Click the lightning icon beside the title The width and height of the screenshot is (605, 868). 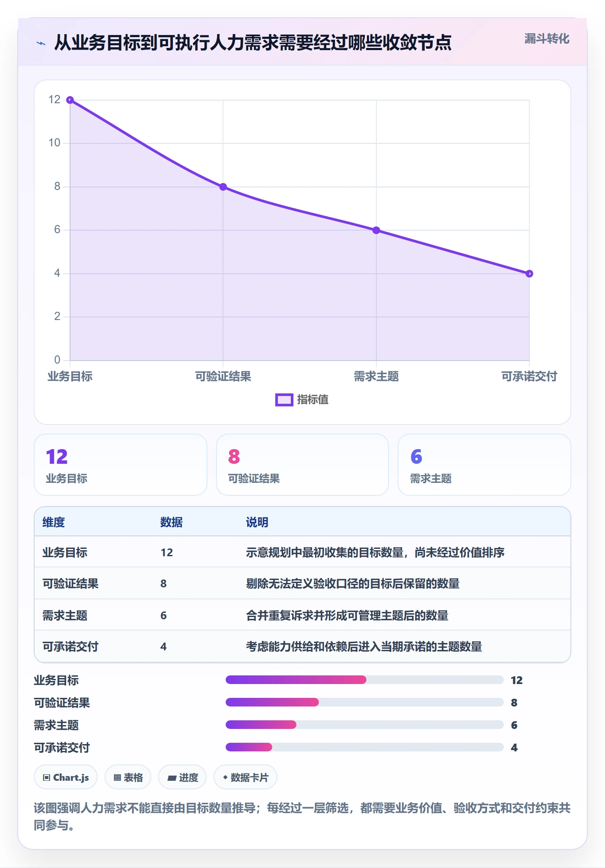tap(41, 43)
